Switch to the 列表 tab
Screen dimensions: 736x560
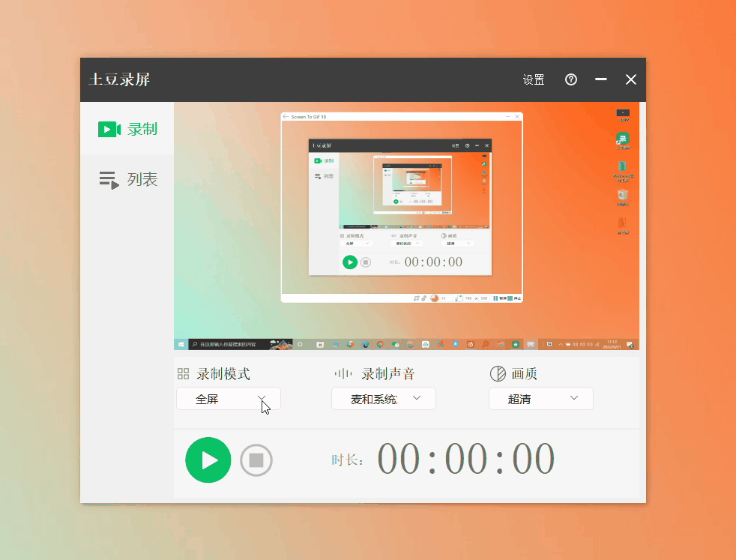pyautogui.click(x=127, y=179)
